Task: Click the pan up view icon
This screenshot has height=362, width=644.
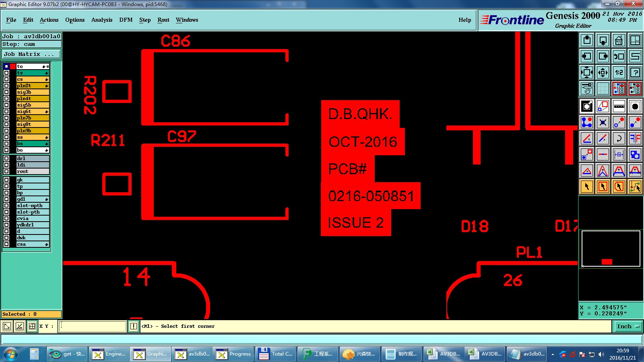Action: coord(587,40)
